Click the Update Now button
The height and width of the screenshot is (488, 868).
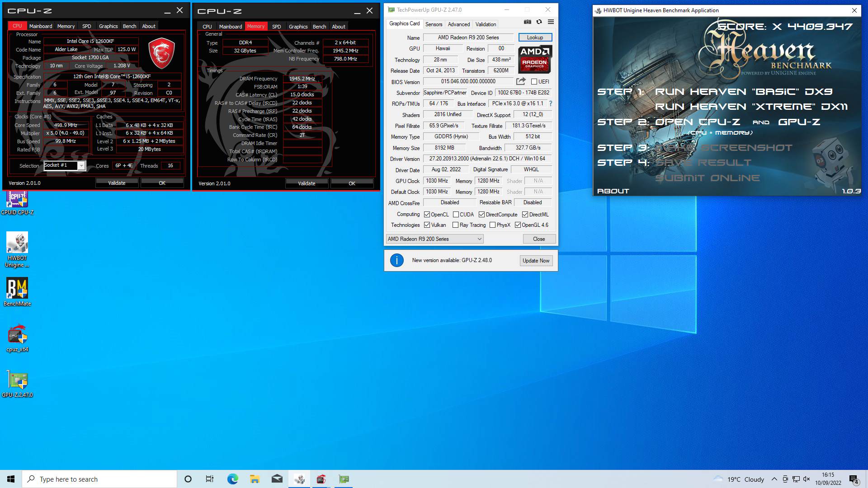(x=536, y=261)
